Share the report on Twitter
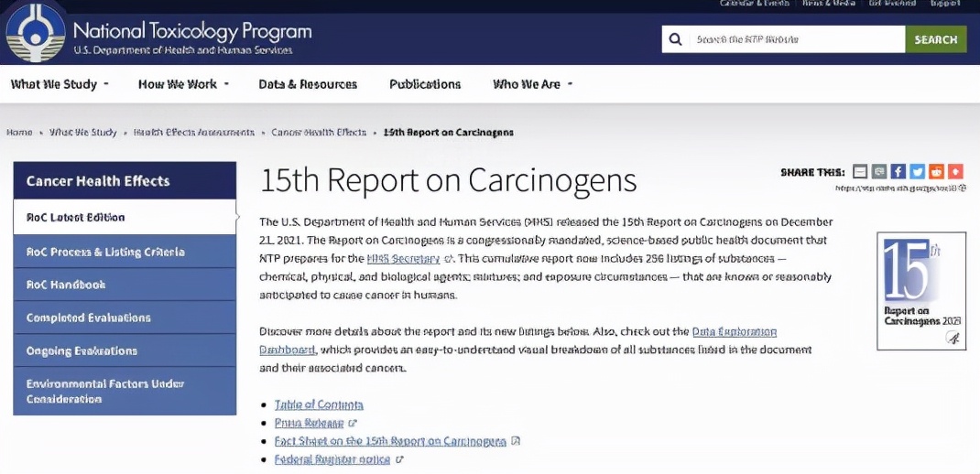The height and width of the screenshot is (474, 980). [x=917, y=172]
